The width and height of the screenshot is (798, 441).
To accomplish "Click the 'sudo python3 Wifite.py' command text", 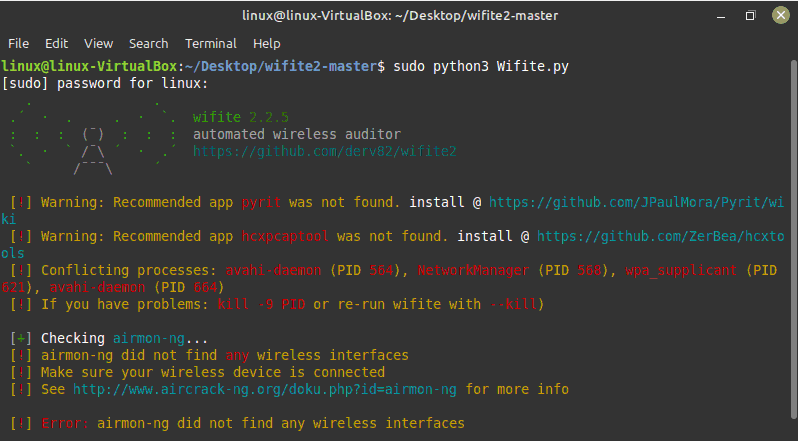I will [481, 67].
